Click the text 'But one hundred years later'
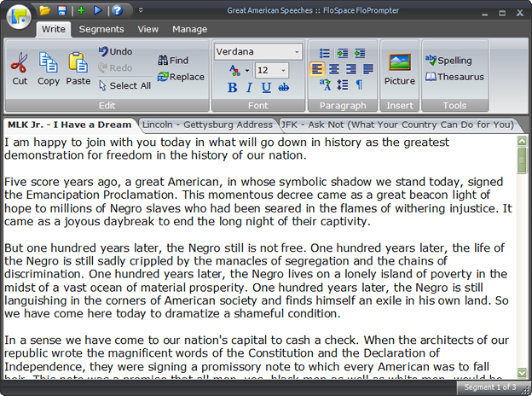 point(84,248)
